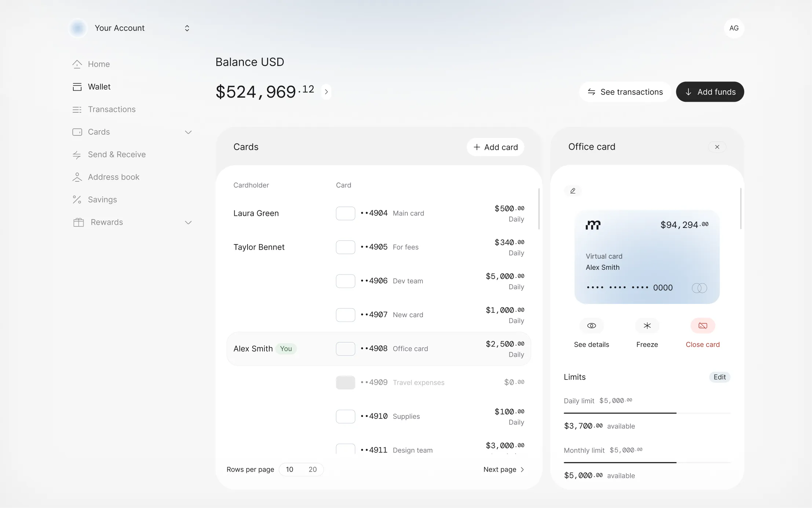The width and height of the screenshot is (812, 508).
Task: Click the account avatar next to Your Account
Action: (x=78, y=28)
